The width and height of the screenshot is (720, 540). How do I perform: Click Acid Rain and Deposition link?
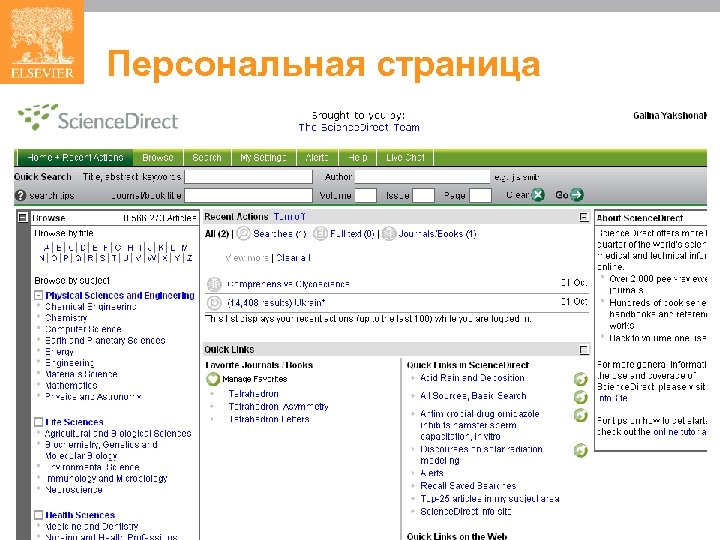tap(472, 378)
